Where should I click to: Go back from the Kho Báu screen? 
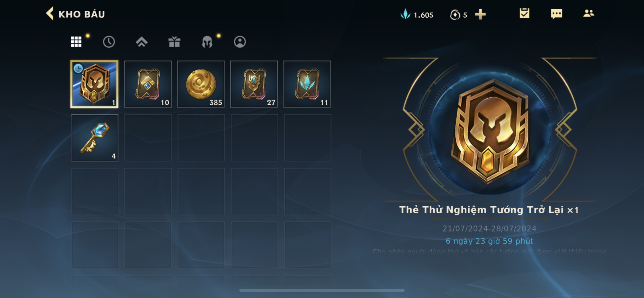(x=50, y=13)
